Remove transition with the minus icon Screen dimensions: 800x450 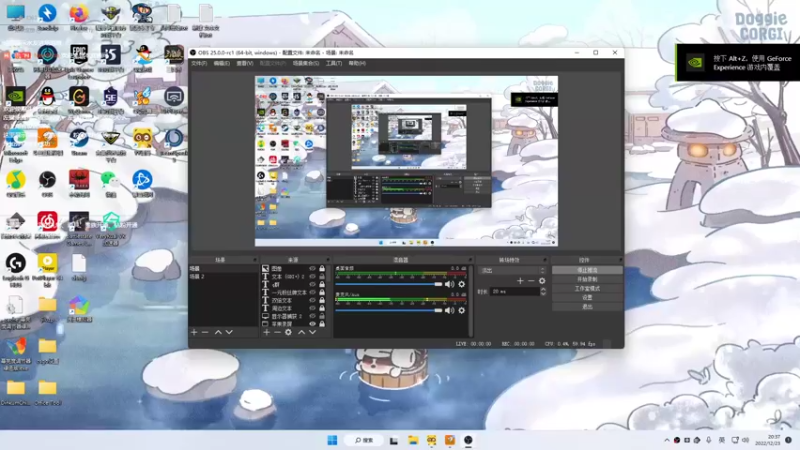(531, 281)
